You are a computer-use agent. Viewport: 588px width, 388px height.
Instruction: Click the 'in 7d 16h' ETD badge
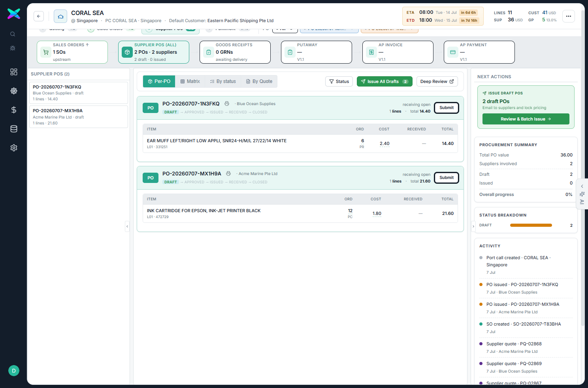pos(469,21)
